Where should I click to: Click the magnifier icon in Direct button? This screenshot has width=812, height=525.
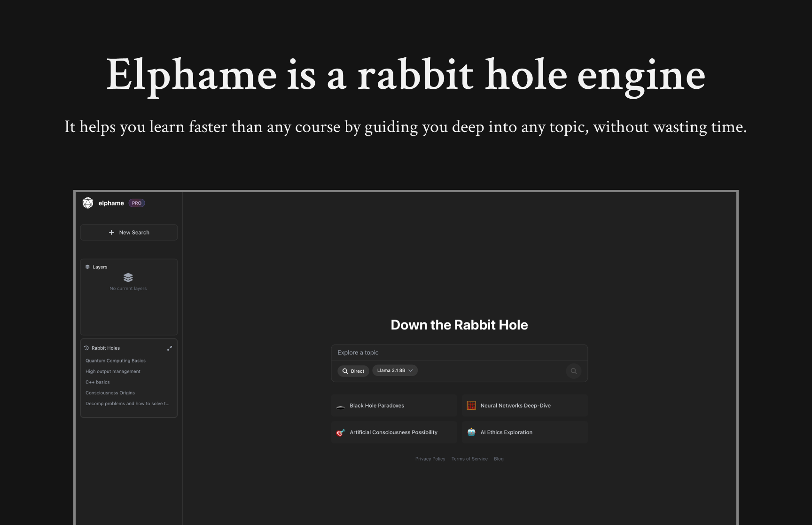coord(345,371)
